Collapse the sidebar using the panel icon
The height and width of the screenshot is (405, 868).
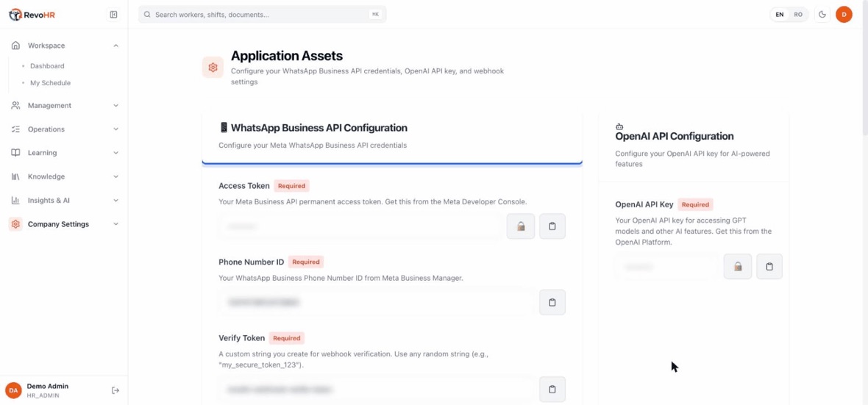pos(113,15)
